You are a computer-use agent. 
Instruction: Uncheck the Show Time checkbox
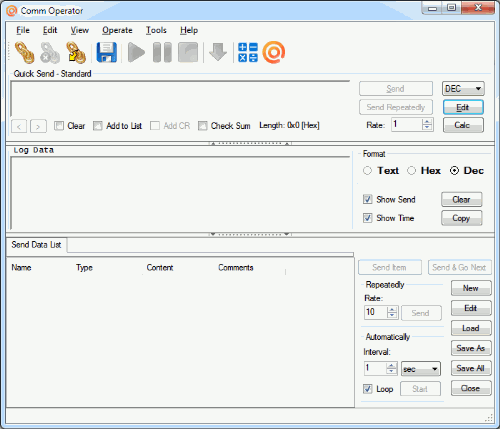tap(367, 218)
